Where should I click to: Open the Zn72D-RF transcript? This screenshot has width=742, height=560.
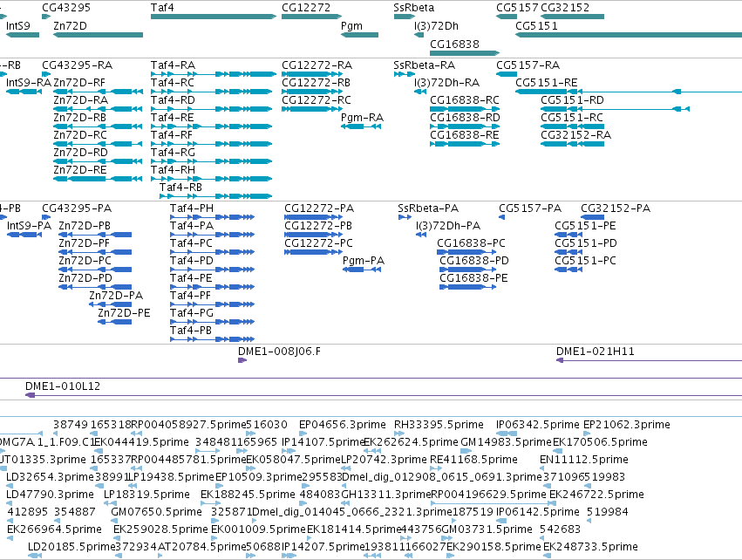coord(98,92)
